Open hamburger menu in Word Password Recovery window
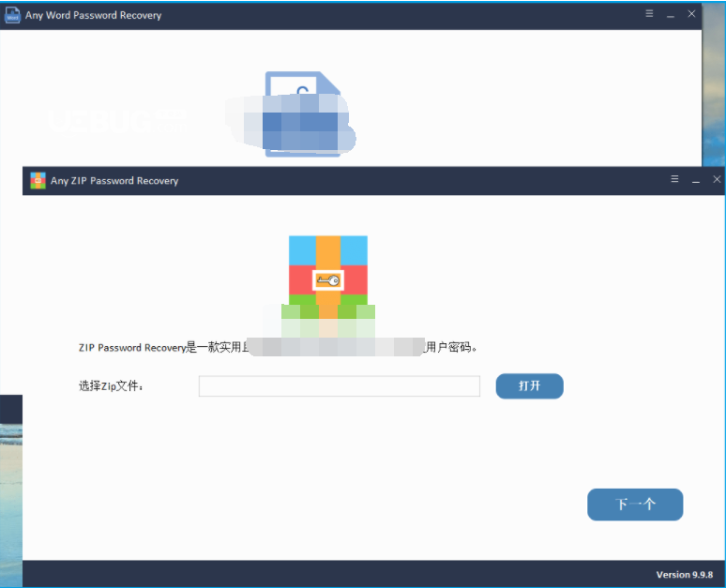 pyautogui.click(x=649, y=13)
